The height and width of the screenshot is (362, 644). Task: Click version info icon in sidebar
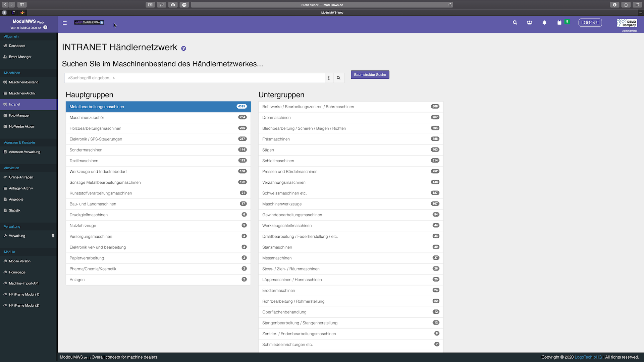click(x=45, y=27)
